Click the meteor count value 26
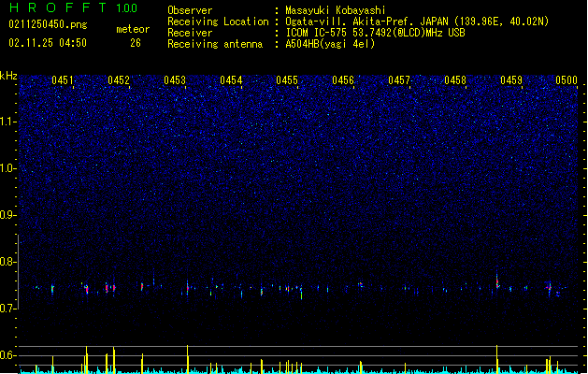 pyautogui.click(x=136, y=43)
